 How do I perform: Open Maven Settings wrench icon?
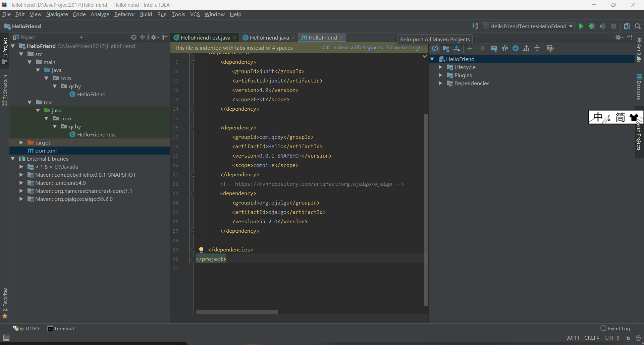(550, 49)
